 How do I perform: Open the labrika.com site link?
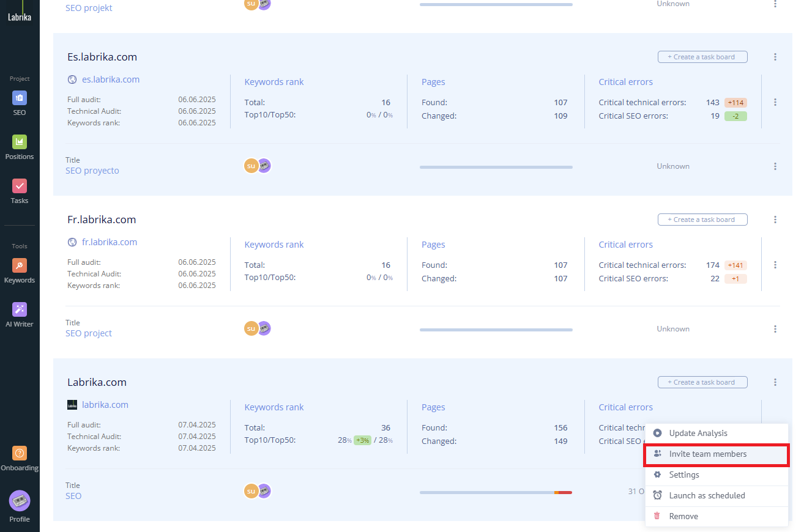[105, 405]
